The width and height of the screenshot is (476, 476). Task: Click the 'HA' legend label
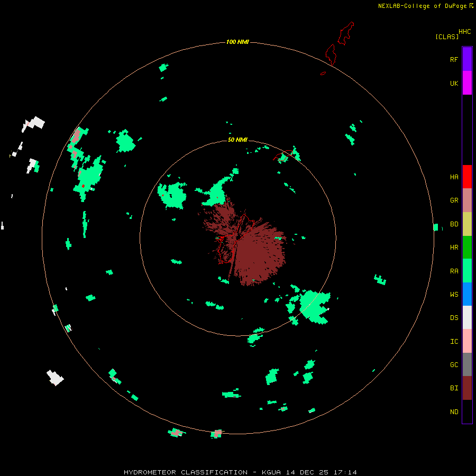pyautogui.click(x=454, y=177)
